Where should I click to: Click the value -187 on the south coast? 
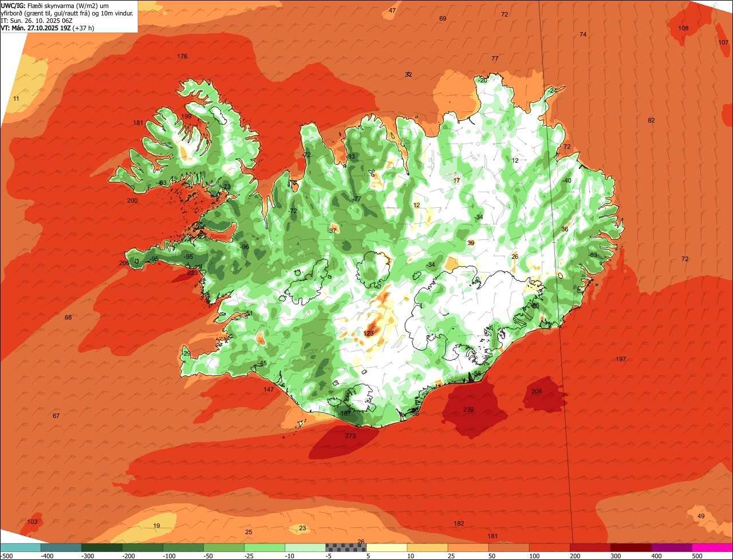pyautogui.click(x=344, y=413)
